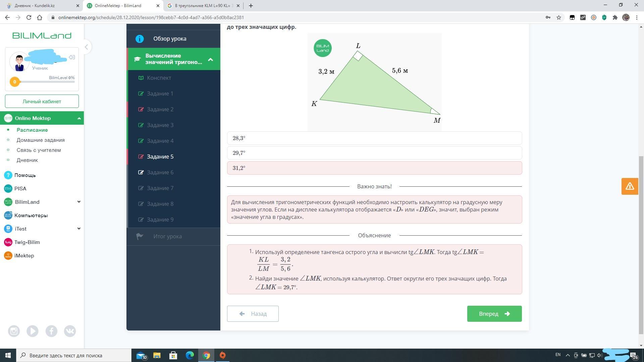
Task: Select the answer option 28,3°
Action: (x=374, y=138)
